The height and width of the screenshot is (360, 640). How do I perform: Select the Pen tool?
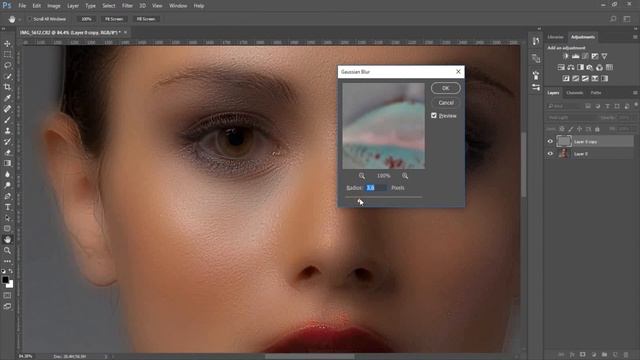click(7, 196)
